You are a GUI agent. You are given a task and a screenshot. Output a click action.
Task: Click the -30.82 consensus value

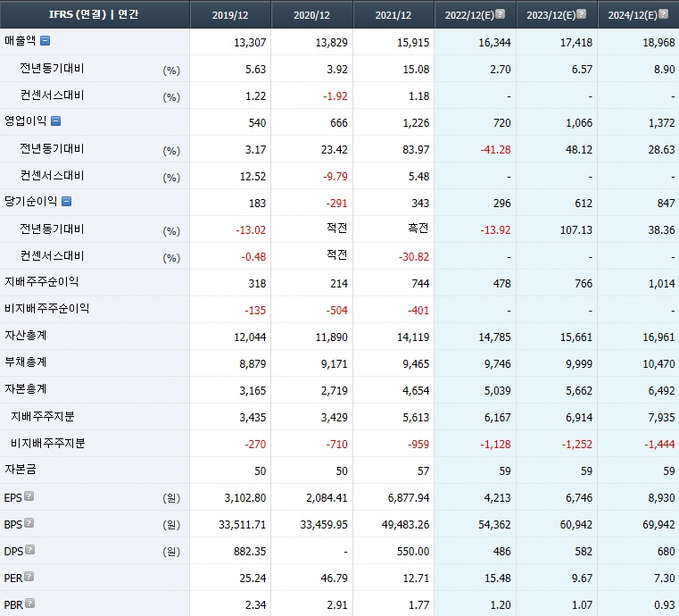pyautogui.click(x=414, y=257)
